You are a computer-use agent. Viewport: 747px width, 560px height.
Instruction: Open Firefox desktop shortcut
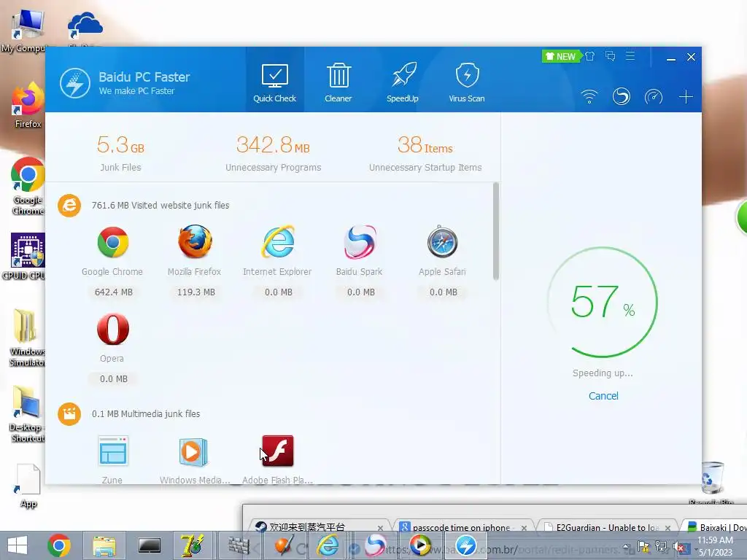pyautogui.click(x=28, y=105)
